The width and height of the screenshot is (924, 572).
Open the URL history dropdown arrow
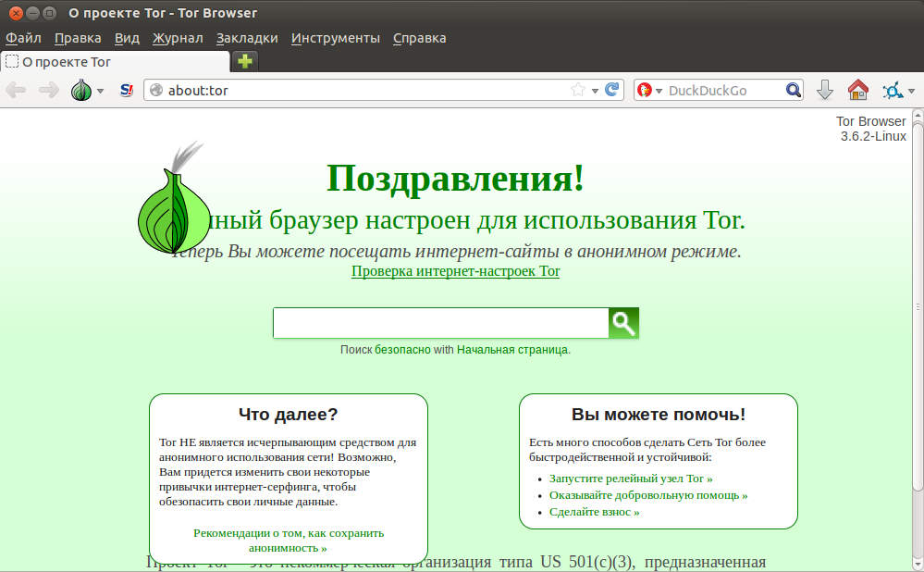click(595, 91)
